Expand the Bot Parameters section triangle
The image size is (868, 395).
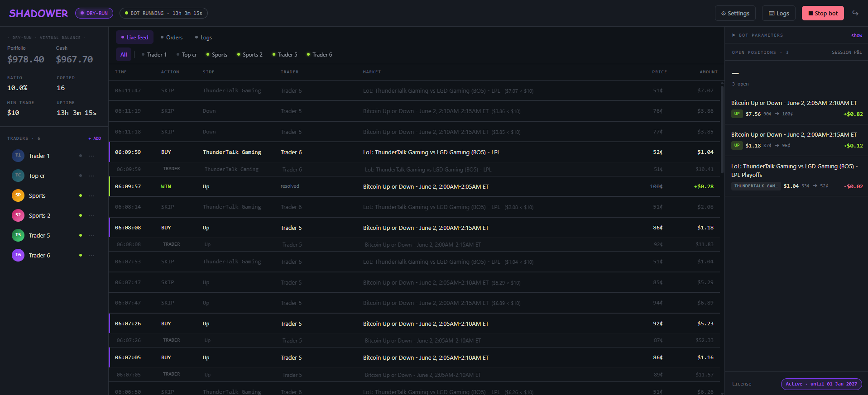[x=734, y=35]
